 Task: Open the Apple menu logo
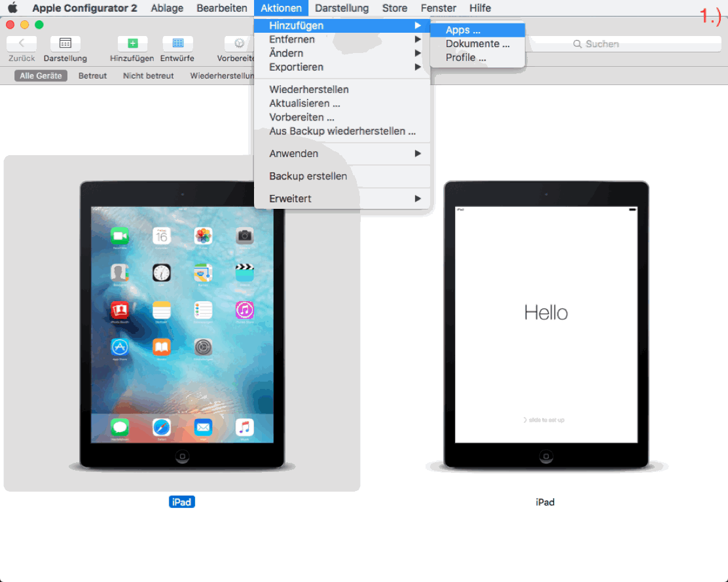click(12, 8)
